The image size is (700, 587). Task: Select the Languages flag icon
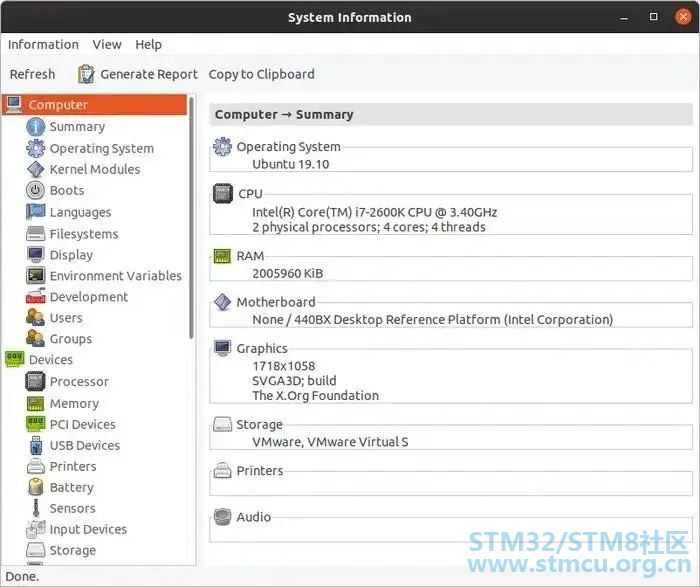coord(35,212)
